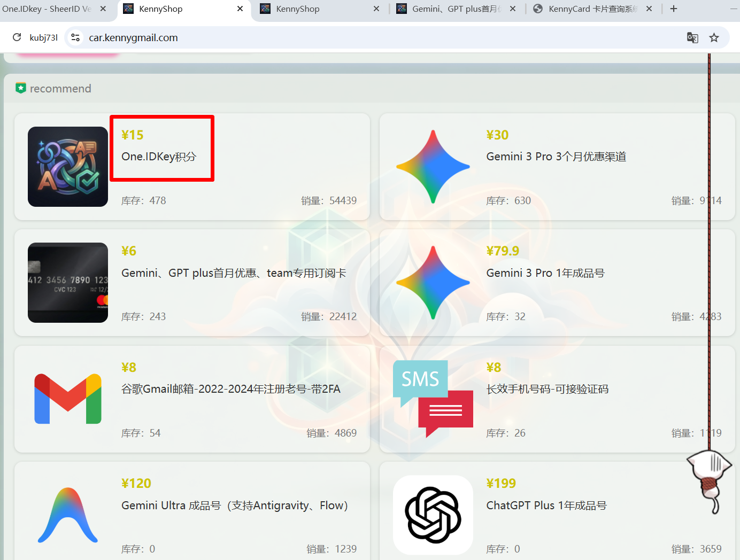Click the 库存: 54 stock text
The image size is (740, 560).
141,433
